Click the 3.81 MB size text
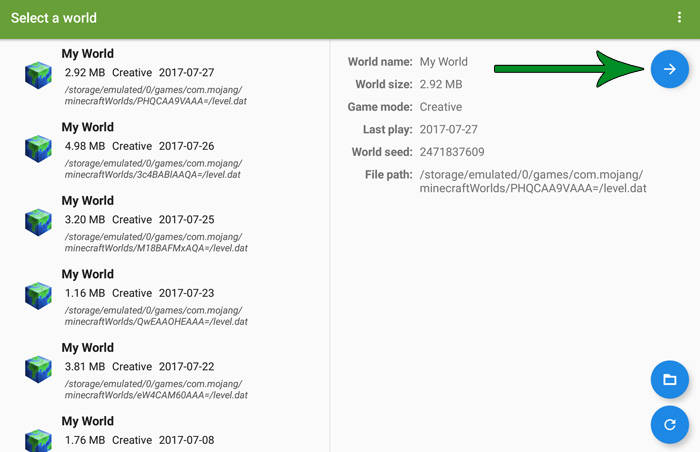 point(85,366)
